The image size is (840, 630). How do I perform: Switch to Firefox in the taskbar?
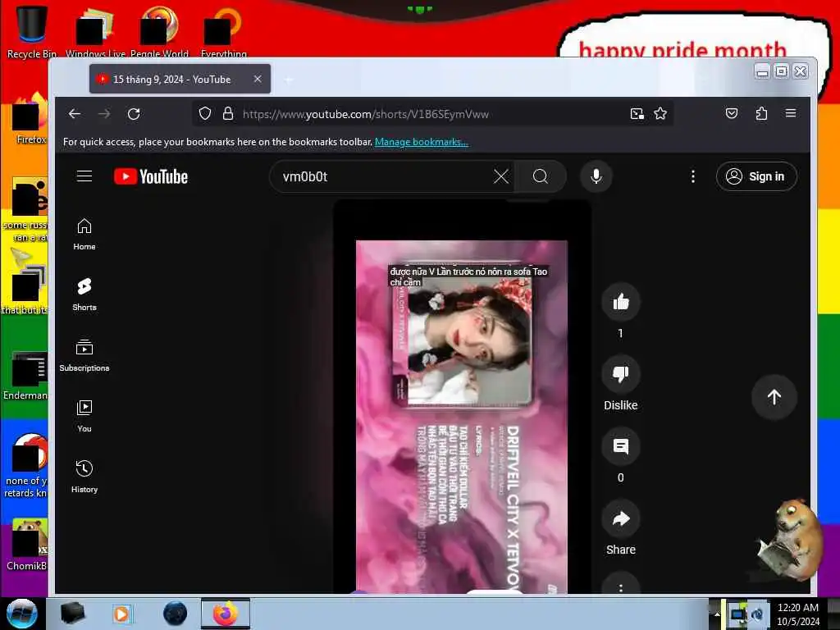pos(226,614)
